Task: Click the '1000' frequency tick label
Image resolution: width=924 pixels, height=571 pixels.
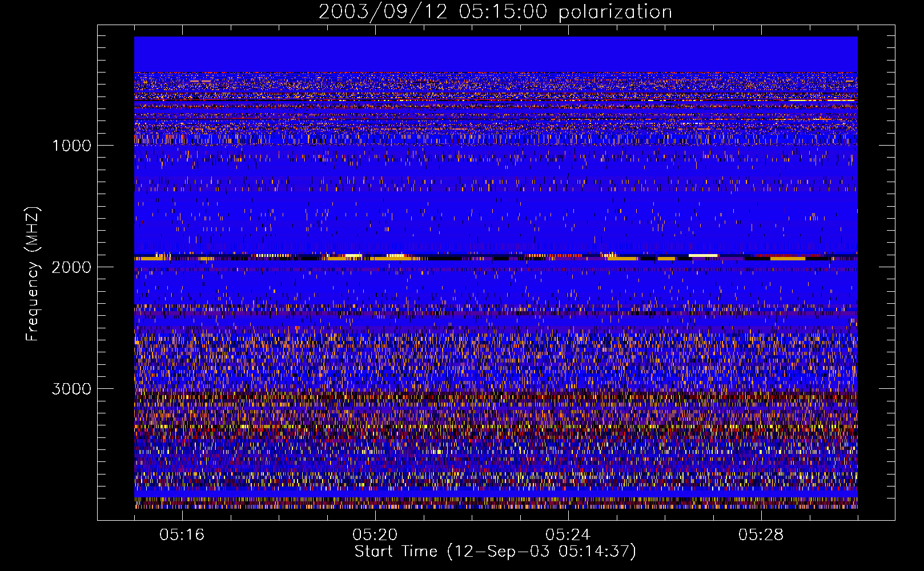Action: click(x=71, y=146)
